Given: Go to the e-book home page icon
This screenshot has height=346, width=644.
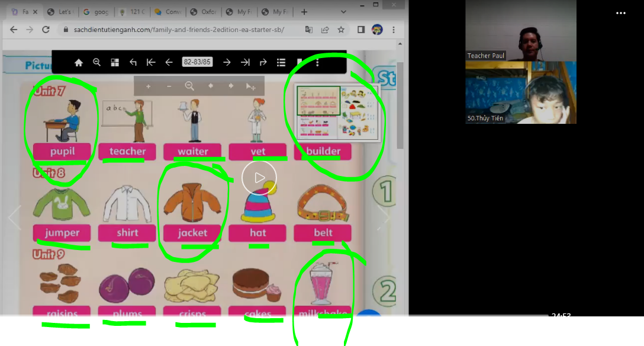Looking at the screenshot, I should tap(79, 62).
